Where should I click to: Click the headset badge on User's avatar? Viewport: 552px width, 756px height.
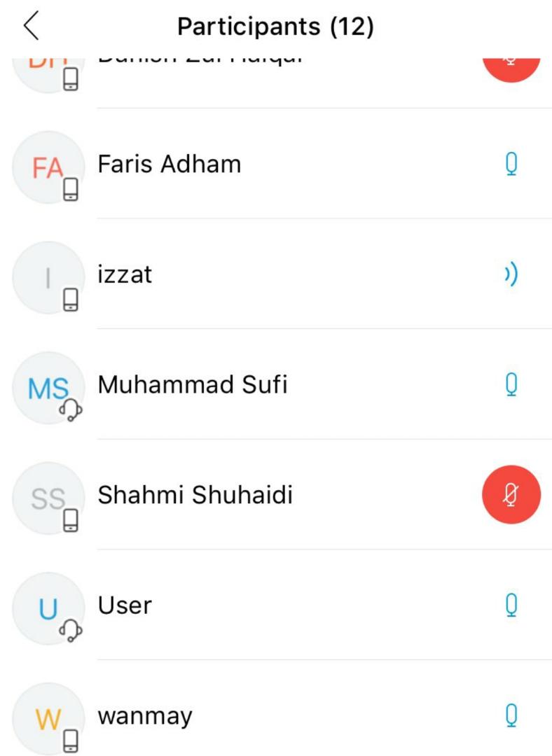pos(71,631)
